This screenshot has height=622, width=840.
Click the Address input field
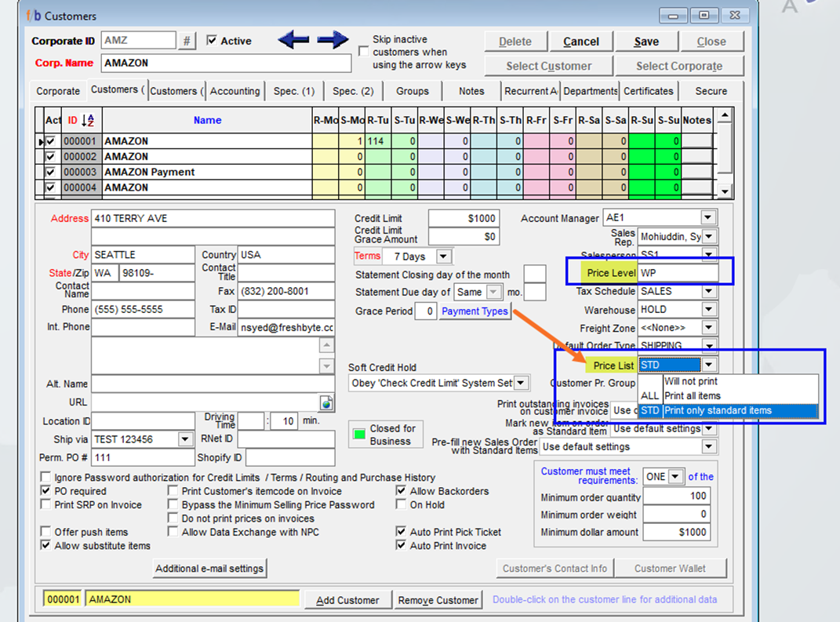[213, 219]
